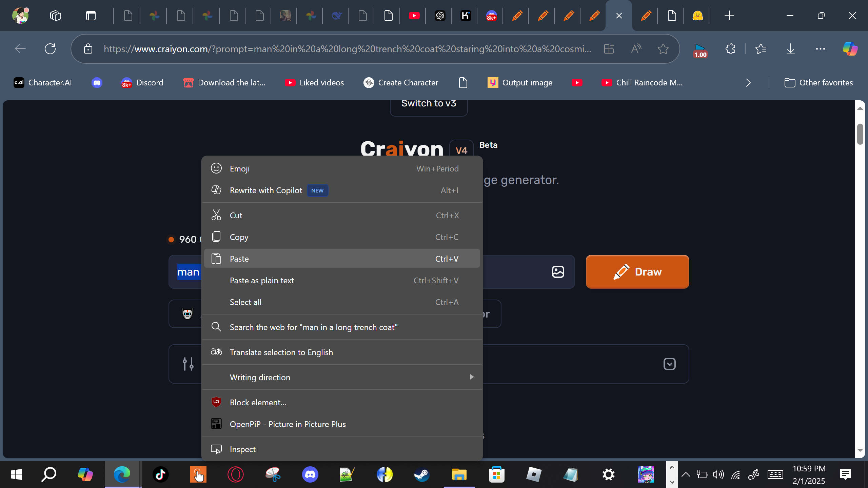The width and height of the screenshot is (868, 488).
Task: Add this page to favorites star
Action: point(663,49)
